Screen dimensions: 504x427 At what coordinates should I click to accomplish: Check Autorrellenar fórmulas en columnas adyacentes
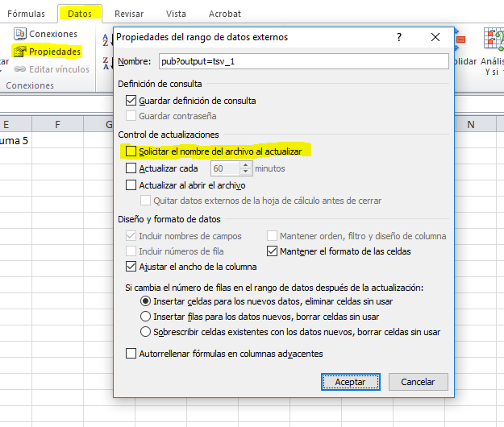[131, 354]
